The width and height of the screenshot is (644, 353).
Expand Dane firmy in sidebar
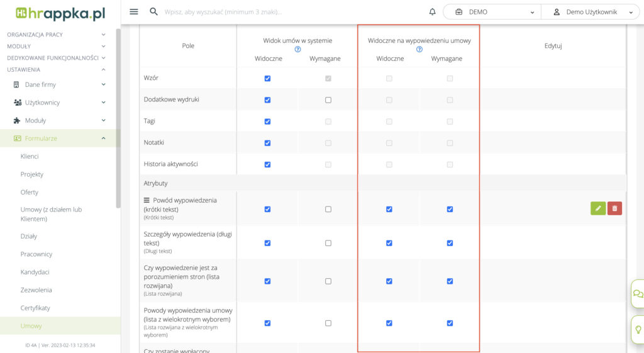click(59, 84)
